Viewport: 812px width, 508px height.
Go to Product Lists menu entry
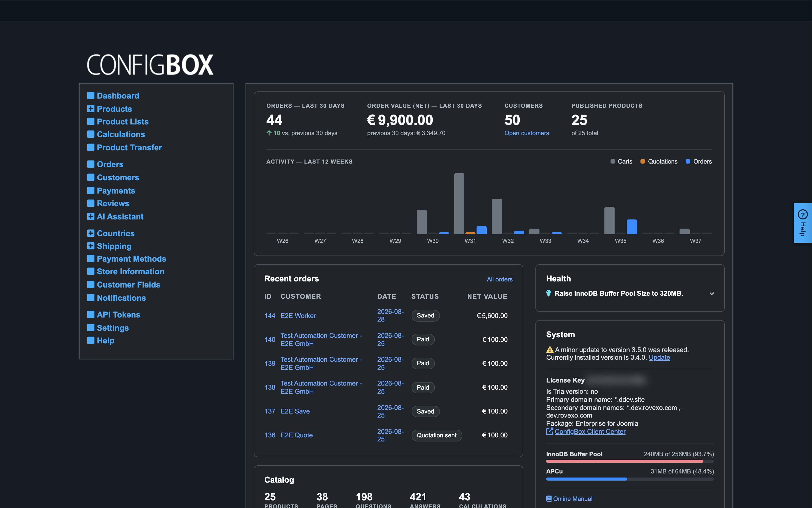click(123, 122)
